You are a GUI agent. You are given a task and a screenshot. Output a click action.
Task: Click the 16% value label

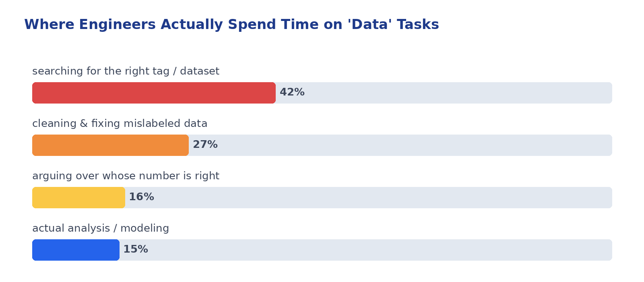[141, 197]
